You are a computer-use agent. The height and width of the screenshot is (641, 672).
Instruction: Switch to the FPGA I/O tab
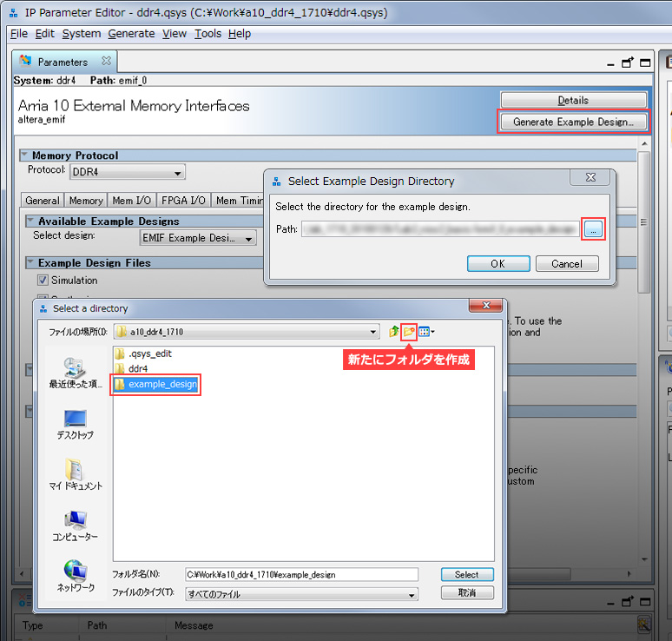(183, 201)
